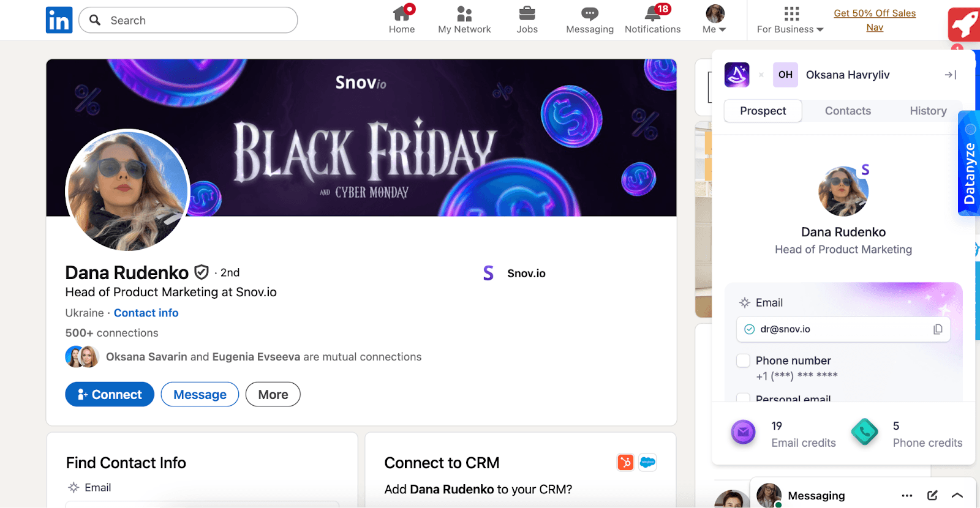Click the Salesforce CRM icon

click(x=647, y=462)
